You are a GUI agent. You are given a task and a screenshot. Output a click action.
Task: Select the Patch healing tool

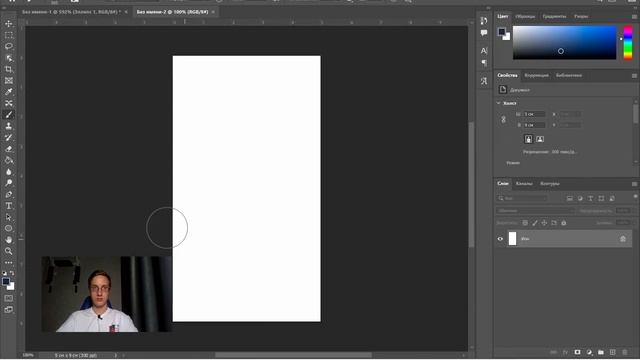(x=9, y=103)
